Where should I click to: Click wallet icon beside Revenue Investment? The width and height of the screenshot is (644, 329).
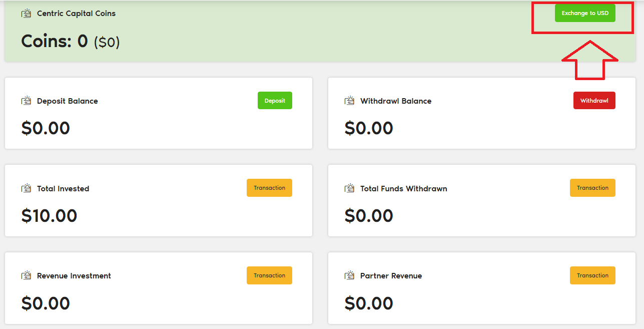coord(26,276)
